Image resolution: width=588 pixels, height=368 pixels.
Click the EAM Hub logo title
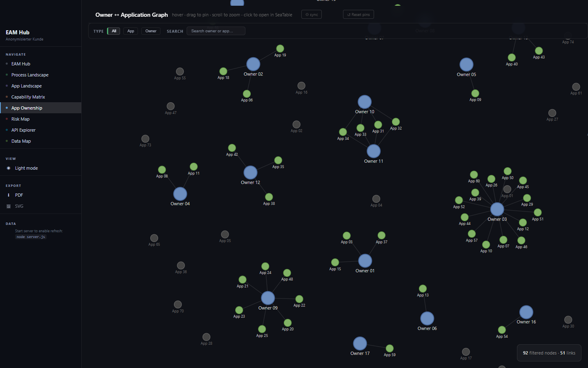tap(18, 32)
